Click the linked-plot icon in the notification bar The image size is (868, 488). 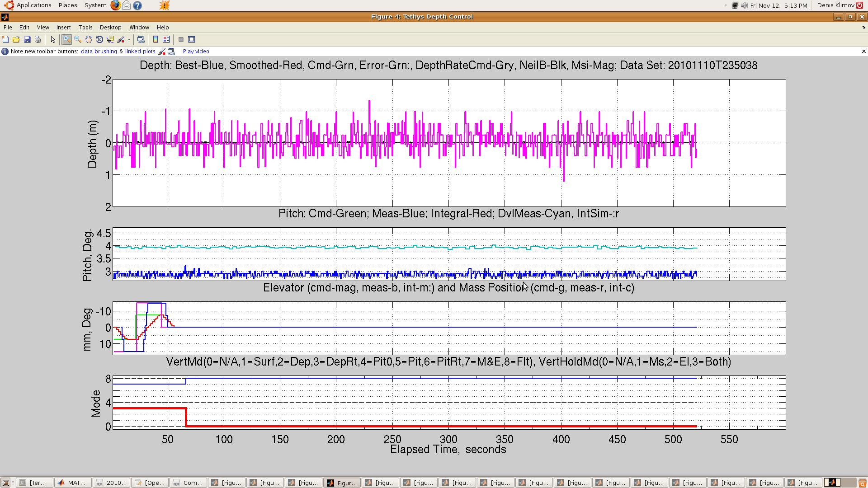click(171, 52)
